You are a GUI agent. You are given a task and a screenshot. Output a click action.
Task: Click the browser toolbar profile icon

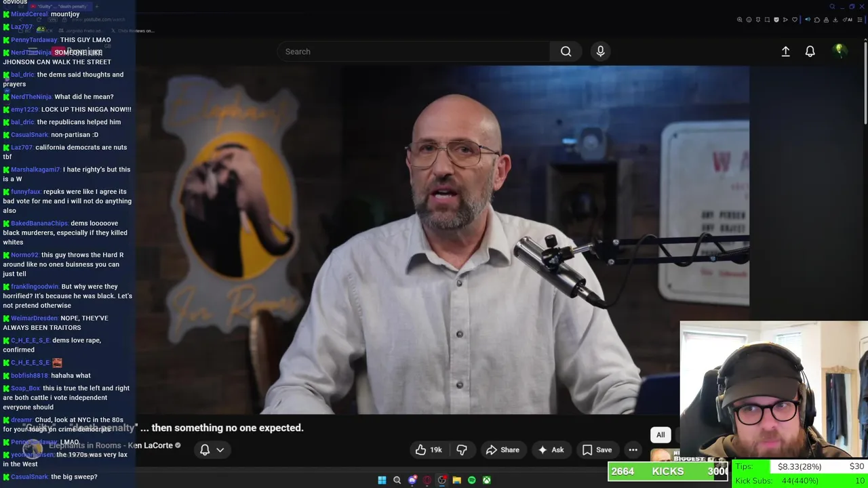click(x=826, y=20)
